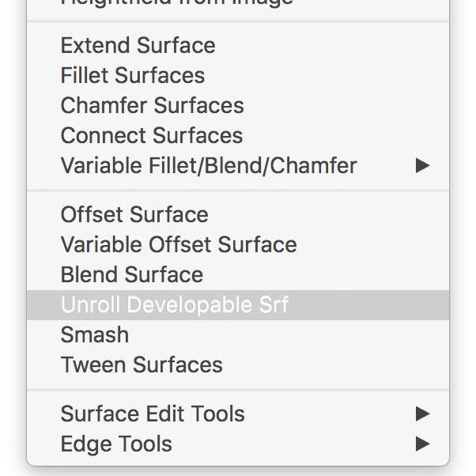Expand the Edge Tools submenu arrow
The height and width of the screenshot is (476, 476).
click(422, 444)
